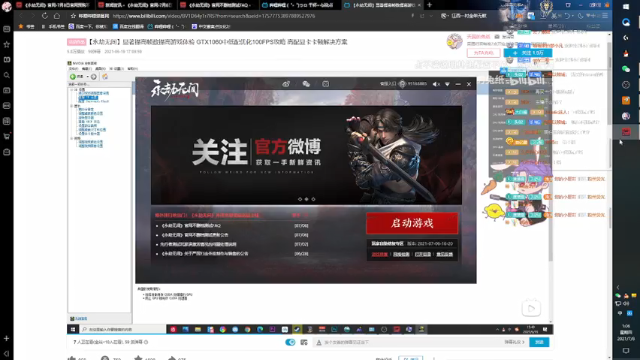Mute the launcher with the speaker icon
Image resolution: width=640 pixels, height=360 pixels.
(436, 84)
